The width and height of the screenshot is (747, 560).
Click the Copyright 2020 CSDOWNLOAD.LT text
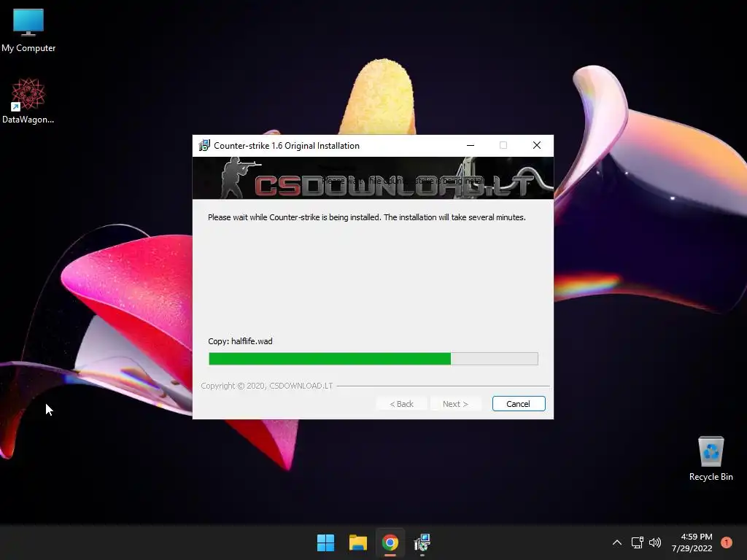pos(267,386)
